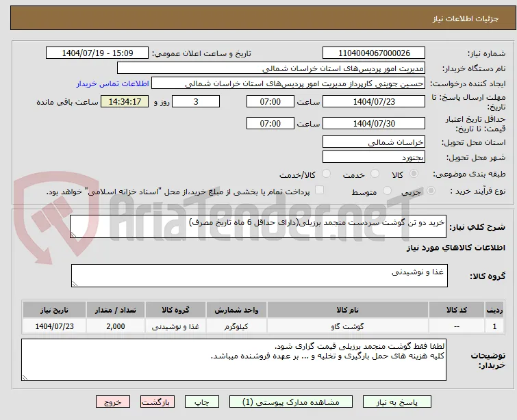Click the ردیف column header

click(494, 310)
